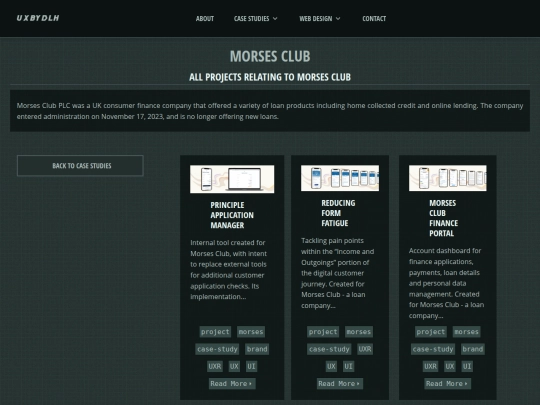The image size is (540, 405).
Task: Select morses tag on Finance Portal card
Action: (467, 332)
